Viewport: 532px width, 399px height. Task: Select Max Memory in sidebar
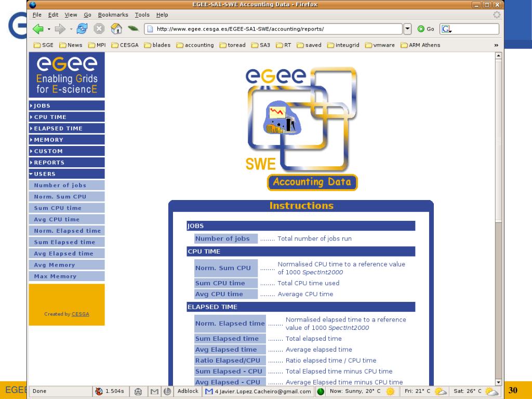coord(67,276)
